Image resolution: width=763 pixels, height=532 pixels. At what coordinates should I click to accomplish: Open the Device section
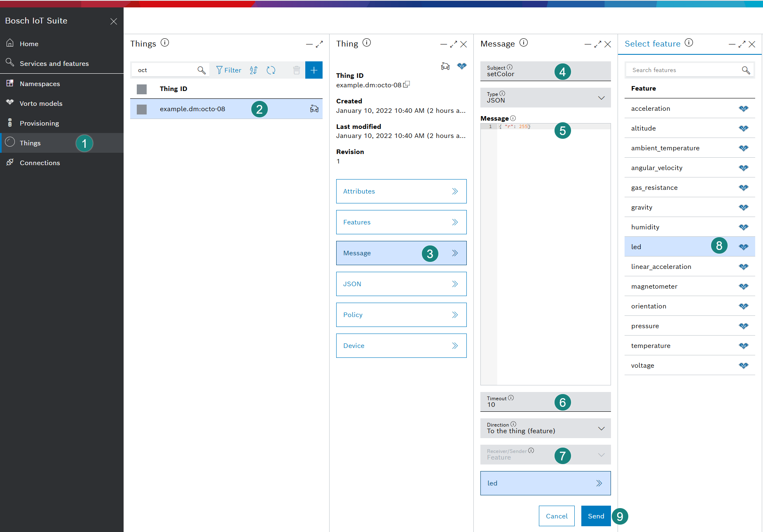pyautogui.click(x=401, y=345)
